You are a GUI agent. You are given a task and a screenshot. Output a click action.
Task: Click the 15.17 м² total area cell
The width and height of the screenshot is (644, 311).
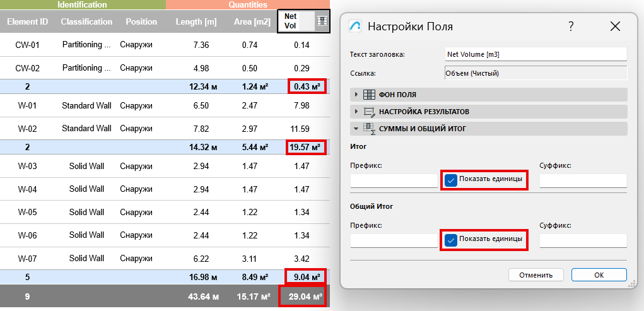[253, 296]
